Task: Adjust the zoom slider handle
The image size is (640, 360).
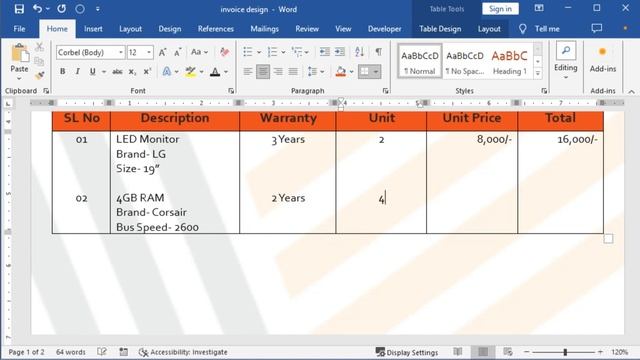Action: (565, 352)
